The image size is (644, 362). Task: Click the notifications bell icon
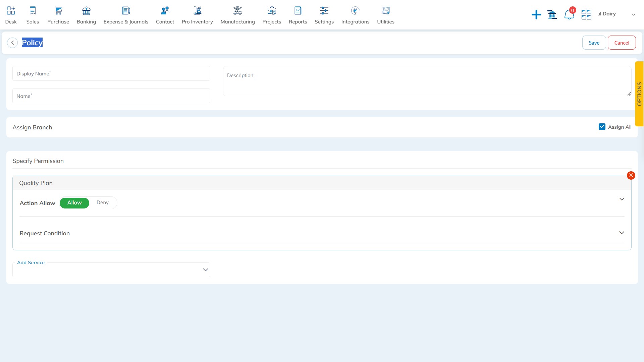click(569, 14)
